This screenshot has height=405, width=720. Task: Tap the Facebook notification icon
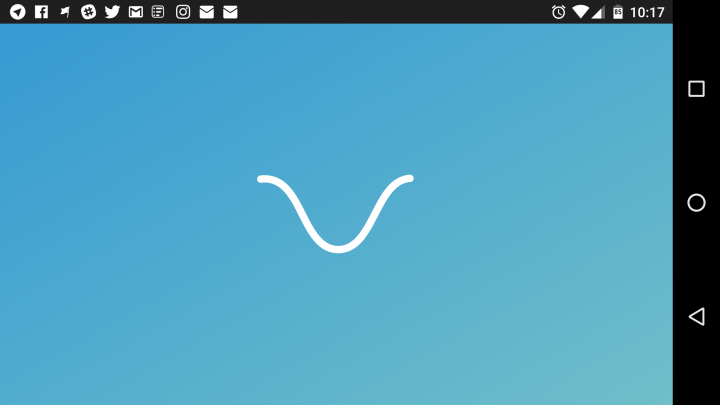(41, 12)
